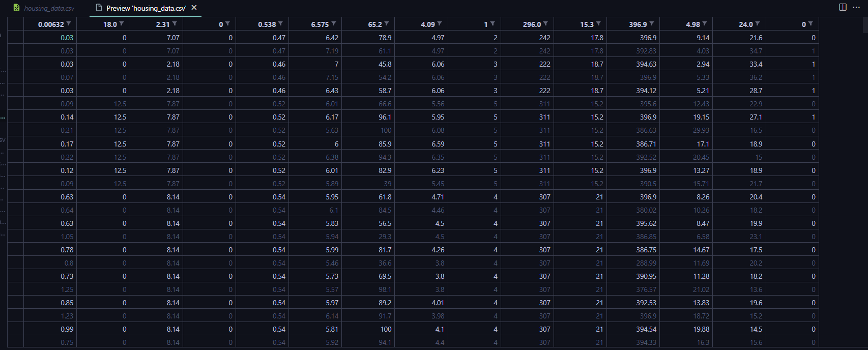This screenshot has height=350, width=868.
Task: Open filter for the 0.00632 column
Action: pos(69,24)
